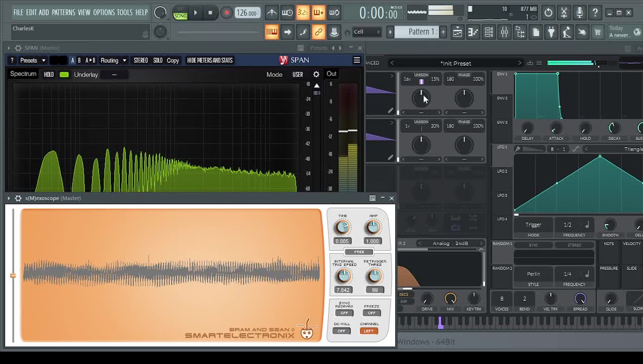Toggle SOLO in SPAN
The image size is (643, 364).
(158, 60)
